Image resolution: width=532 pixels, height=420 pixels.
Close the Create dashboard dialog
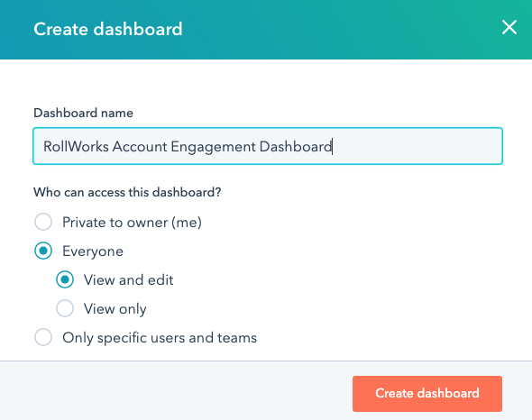509,27
